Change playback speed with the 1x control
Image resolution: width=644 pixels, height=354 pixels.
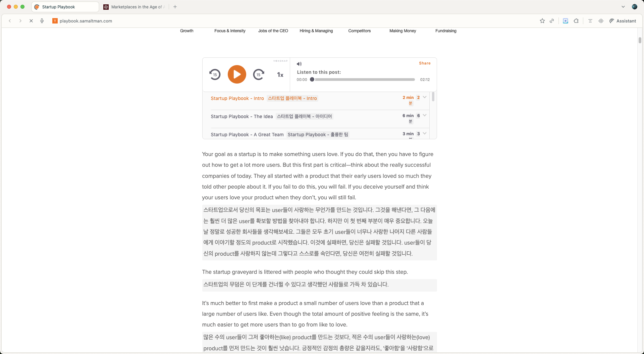pyautogui.click(x=280, y=75)
